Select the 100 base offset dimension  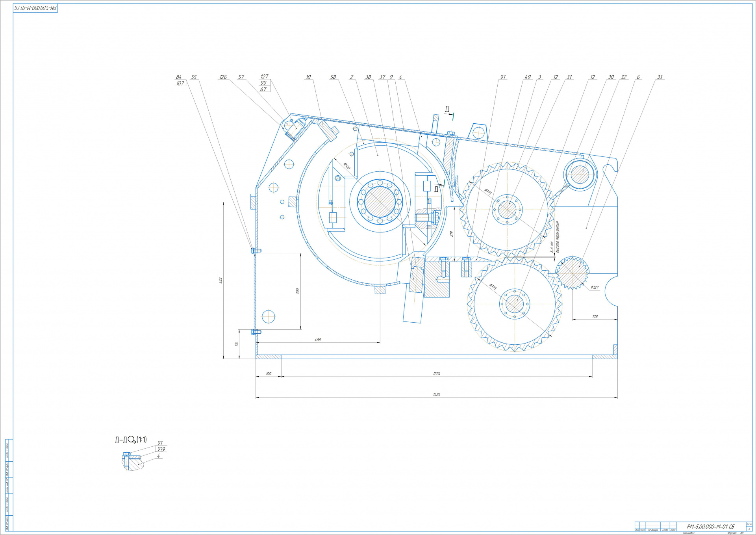coord(269,373)
